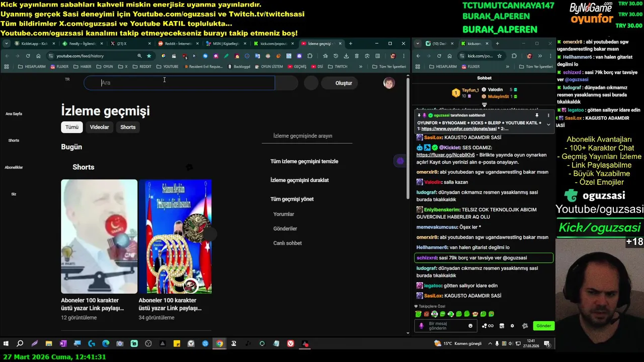Open the Chrome three-dot menu in Kick window
Screen dimensions: 644x362
[x=550, y=56]
